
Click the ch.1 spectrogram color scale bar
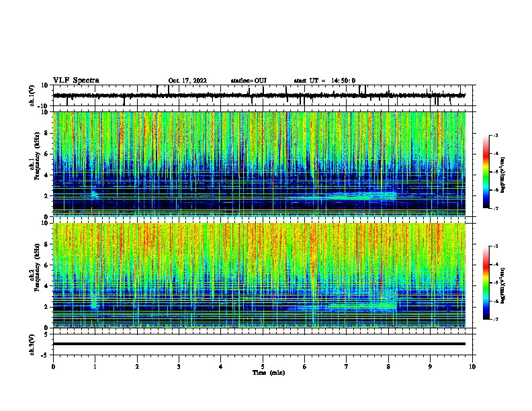(x=486, y=172)
